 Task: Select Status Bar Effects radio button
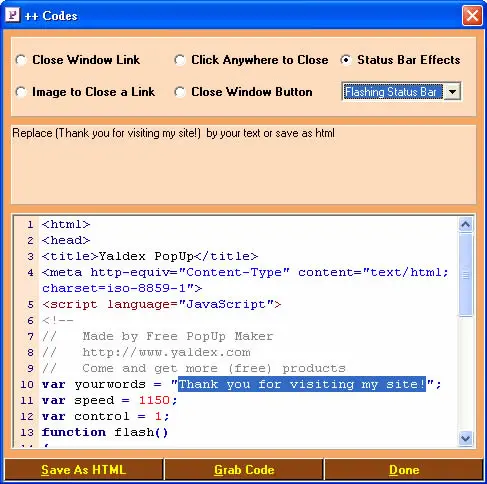tap(346, 60)
